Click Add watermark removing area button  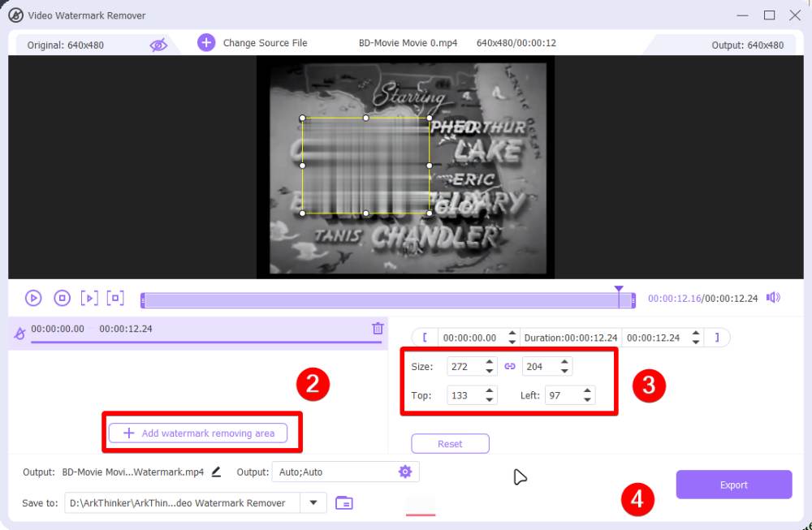198,433
